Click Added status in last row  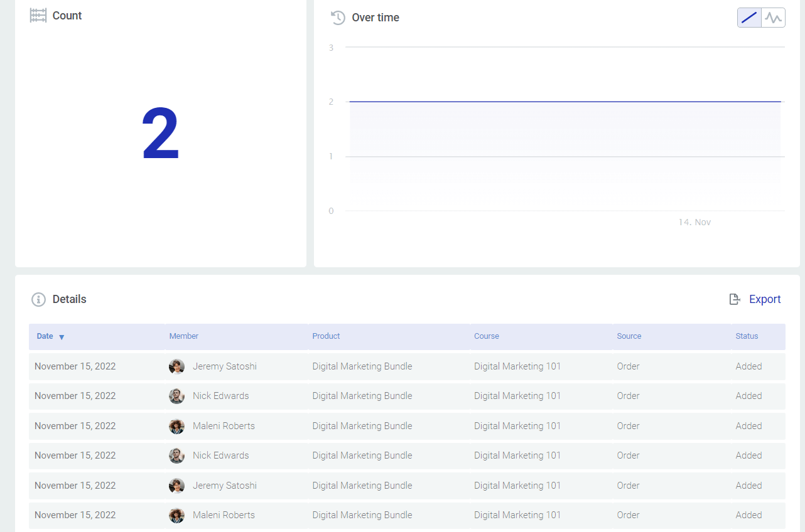tap(748, 515)
